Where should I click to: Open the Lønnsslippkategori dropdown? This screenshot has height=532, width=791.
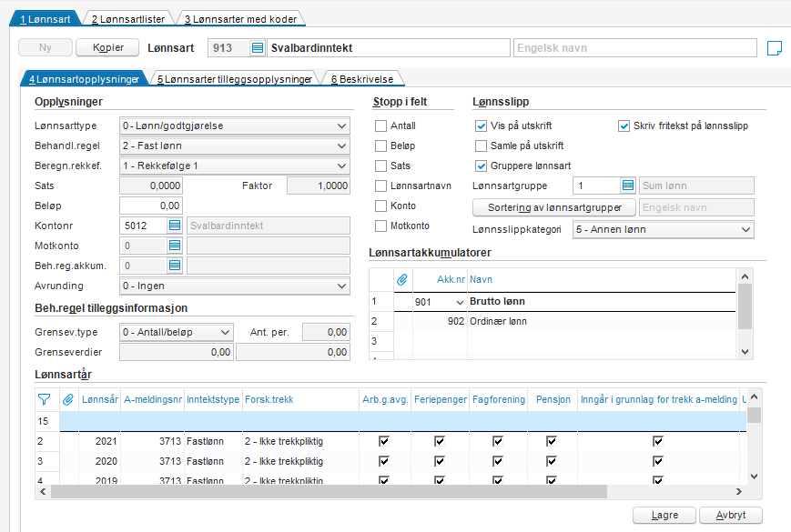[664, 229]
